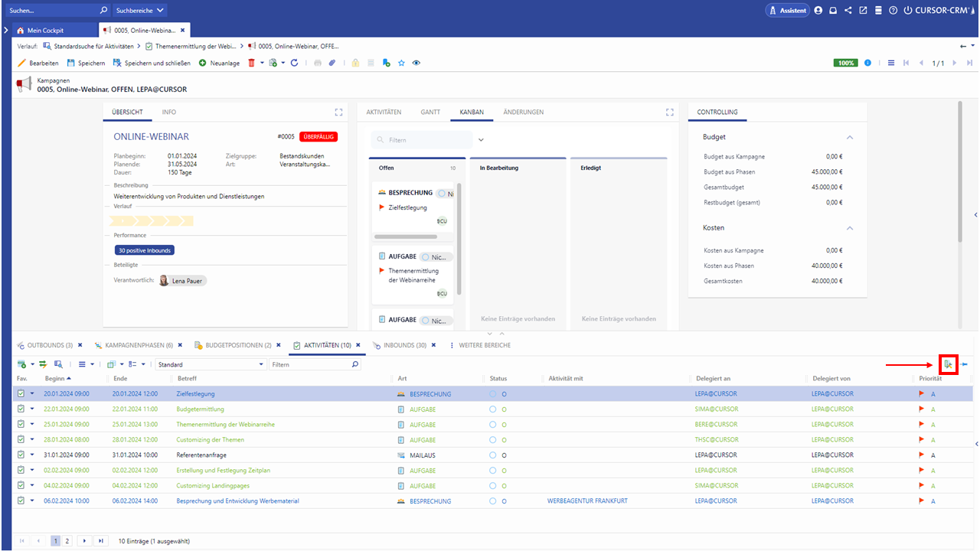Click the highlighted export icon above Priorität
Image resolution: width=980 pixels, height=551 pixels.
point(949,365)
